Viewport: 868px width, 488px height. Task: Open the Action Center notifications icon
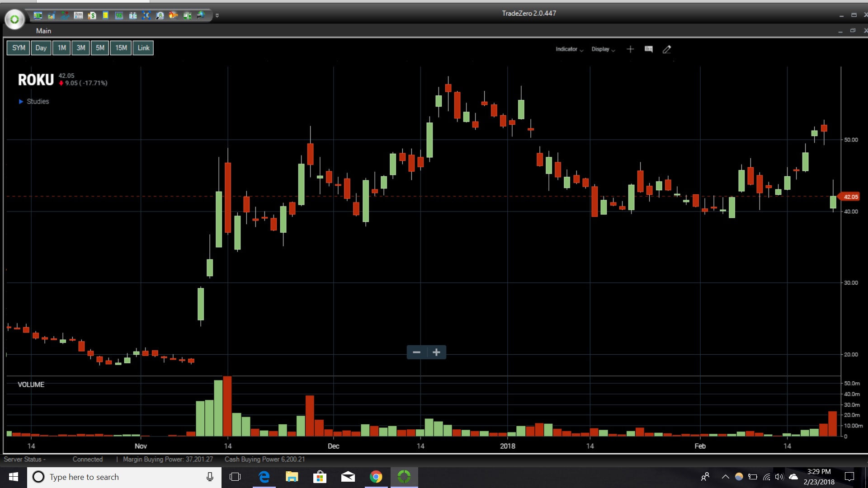click(x=849, y=477)
